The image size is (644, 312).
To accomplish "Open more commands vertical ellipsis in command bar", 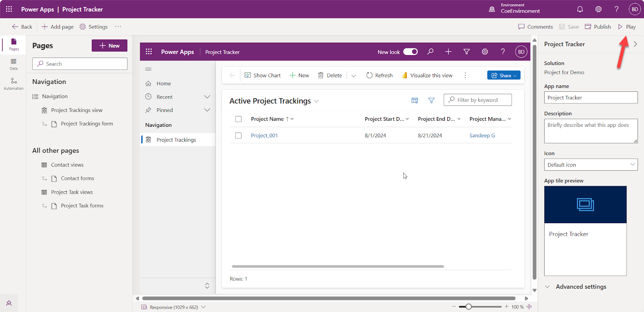I will click(465, 75).
